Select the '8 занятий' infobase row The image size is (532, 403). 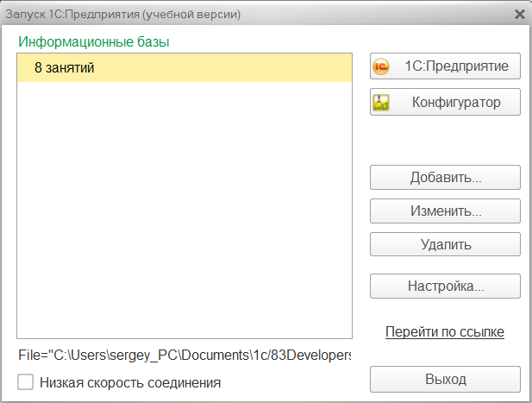click(185, 67)
